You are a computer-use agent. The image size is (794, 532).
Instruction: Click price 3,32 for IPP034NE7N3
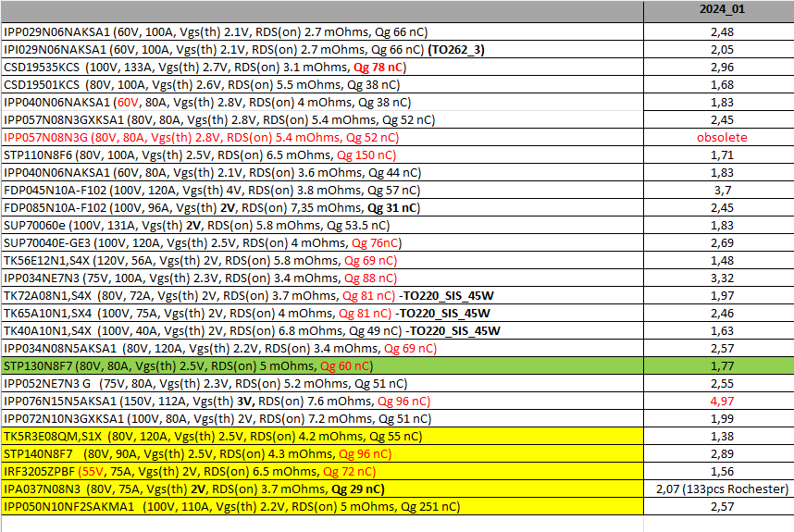pos(718,278)
